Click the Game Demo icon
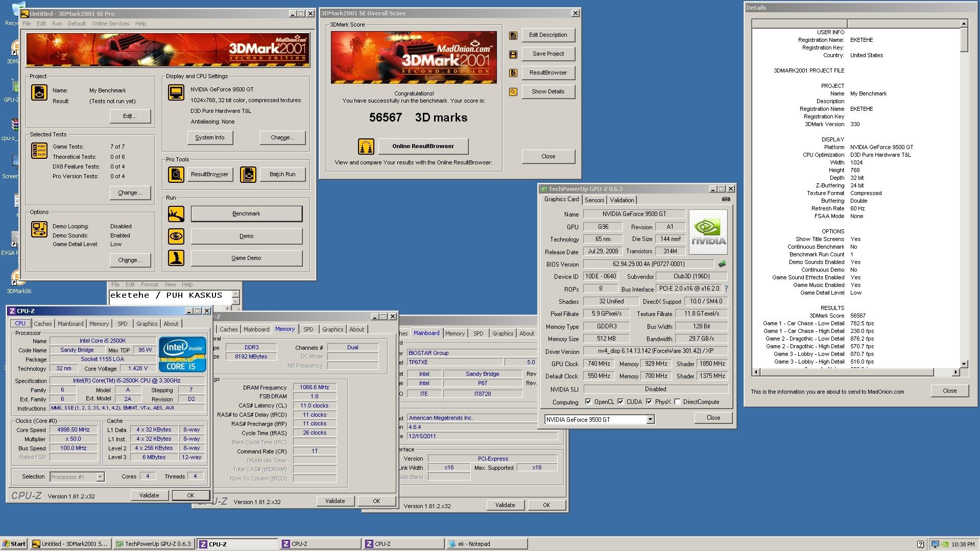980x551 pixels. pyautogui.click(x=176, y=258)
